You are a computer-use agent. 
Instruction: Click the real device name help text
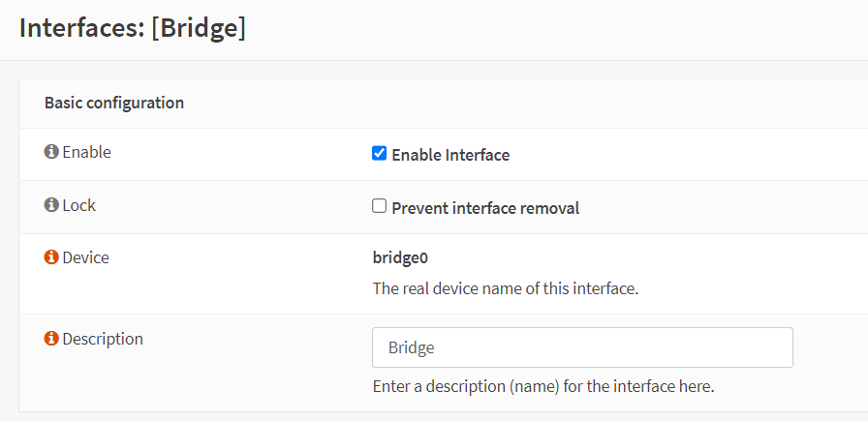(x=505, y=288)
